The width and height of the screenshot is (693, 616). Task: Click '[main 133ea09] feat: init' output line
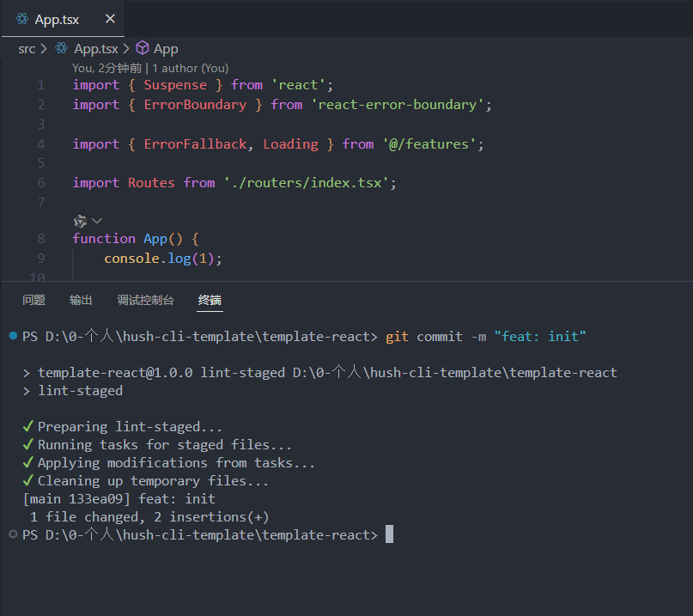[119, 499]
